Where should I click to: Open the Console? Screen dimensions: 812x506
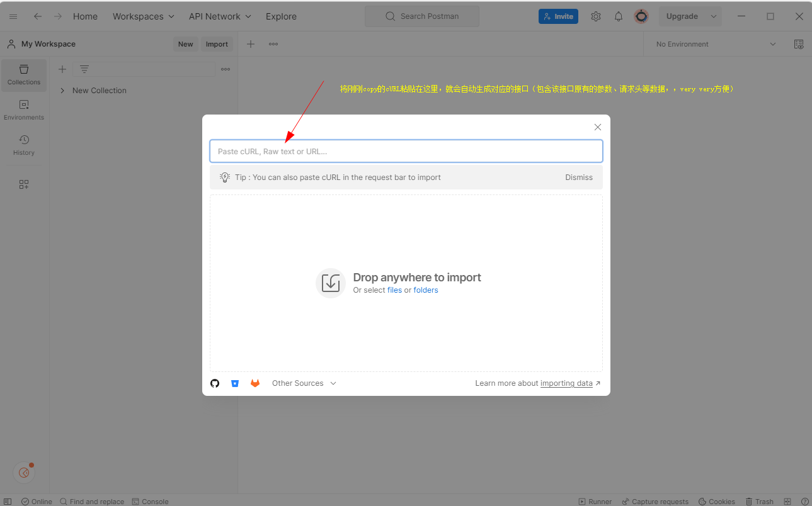(x=150, y=502)
